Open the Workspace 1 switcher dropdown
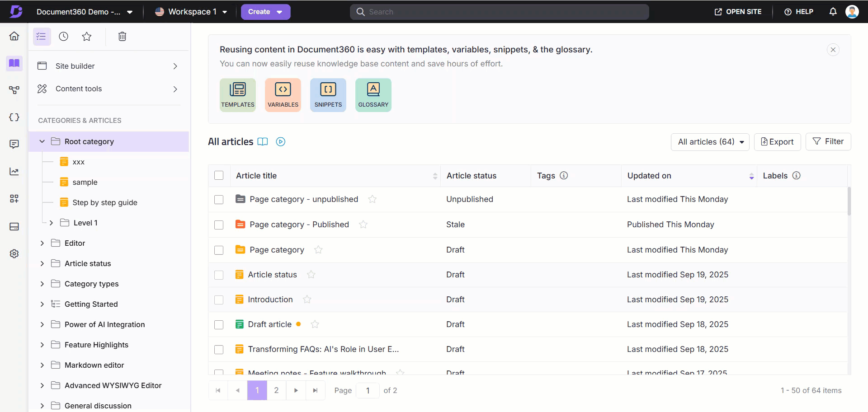Image resolution: width=868 pixels, height=412 pixels. pos(191,12)
